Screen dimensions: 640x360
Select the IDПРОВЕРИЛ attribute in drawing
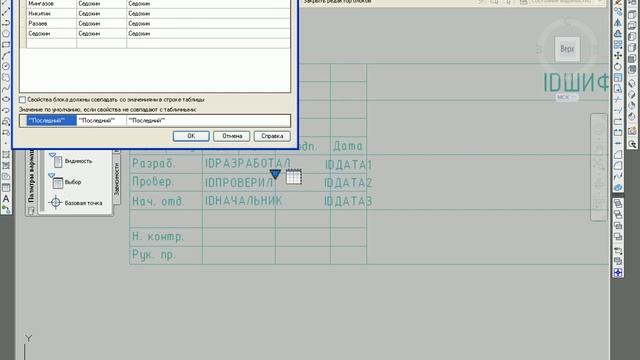[x=239, y=182]
